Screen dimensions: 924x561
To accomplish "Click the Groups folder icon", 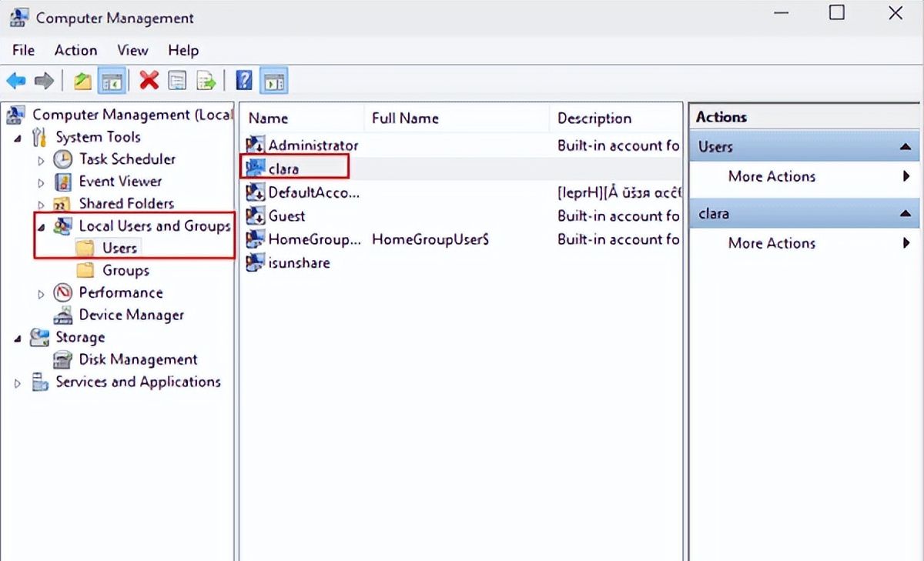I will [x=86, y=271].
